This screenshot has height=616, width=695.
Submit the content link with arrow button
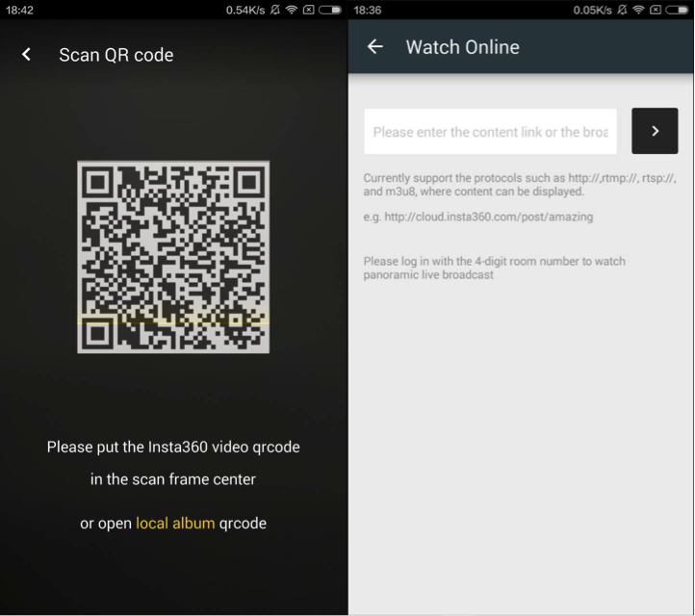click(x=655, y=131)
